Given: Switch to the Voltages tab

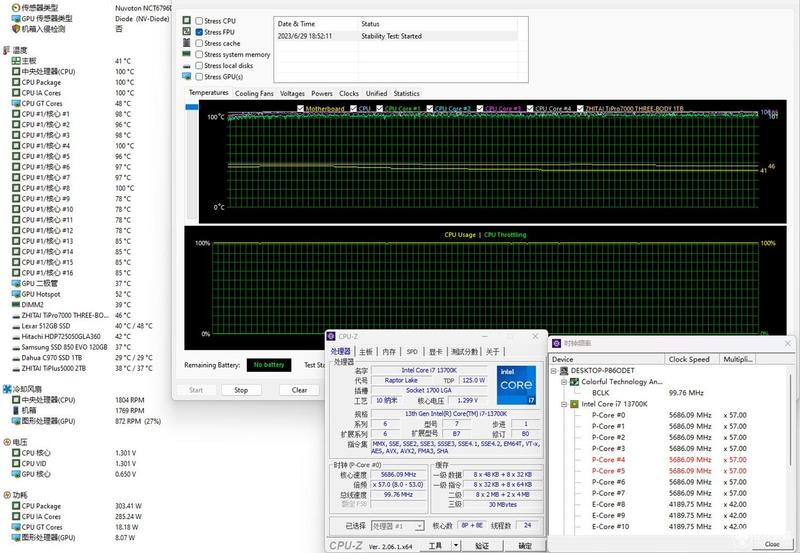Looking at the screenshot, I should point(292,93).
